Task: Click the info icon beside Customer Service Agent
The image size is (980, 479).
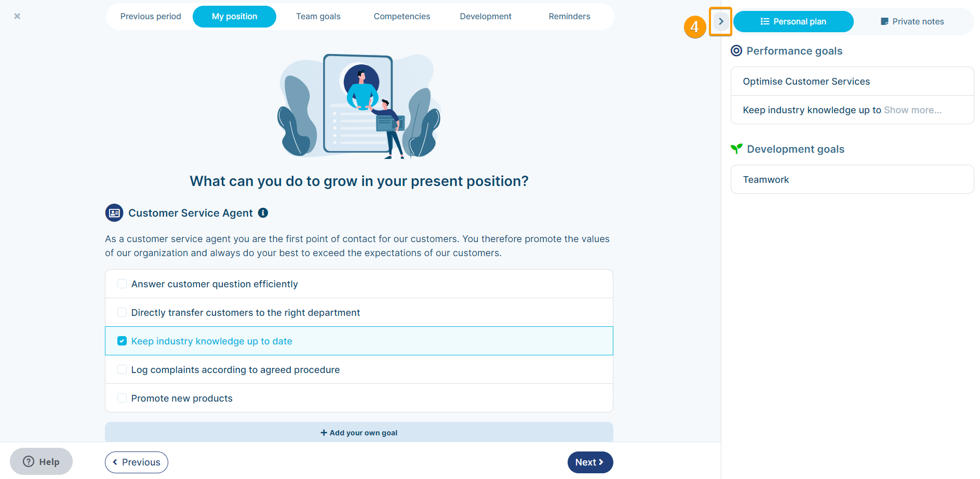Action: (263, 213)
